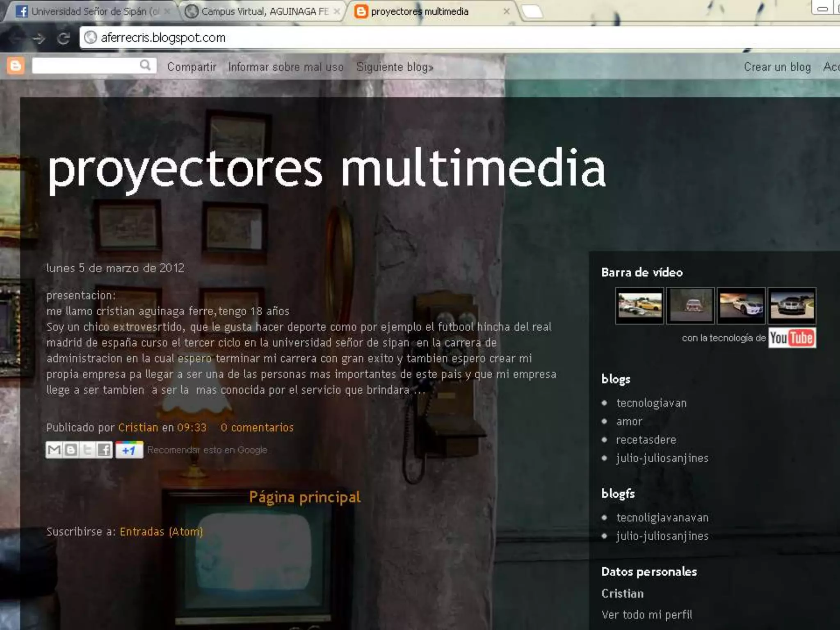
Task: Click the YouTube logo in video bar
Action: (x=792, y=338)
